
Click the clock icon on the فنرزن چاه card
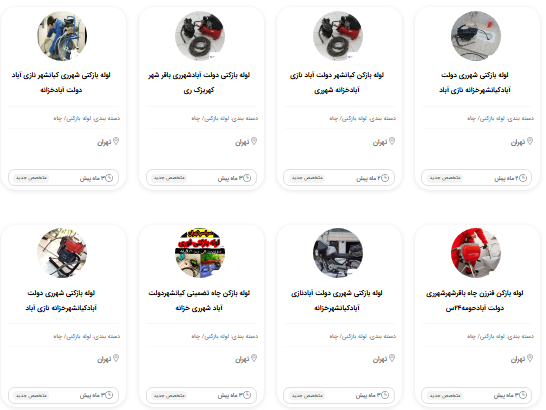523,395
